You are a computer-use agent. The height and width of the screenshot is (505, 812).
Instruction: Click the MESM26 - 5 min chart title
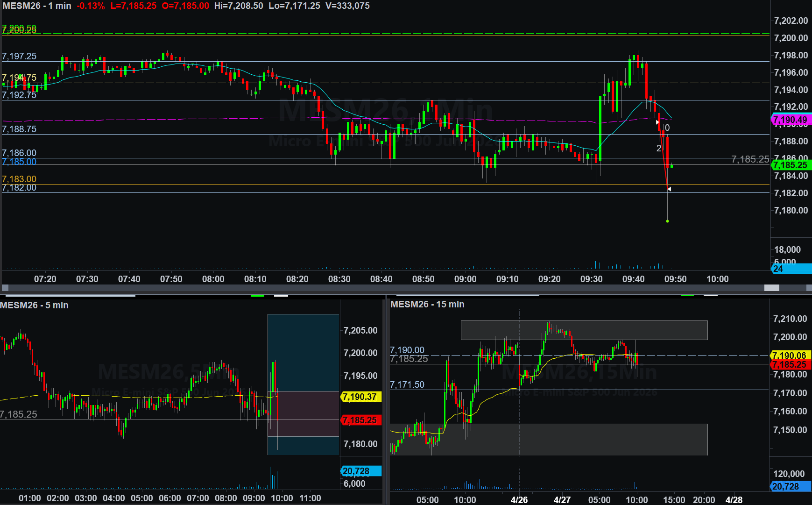click(x=34, y=305)
